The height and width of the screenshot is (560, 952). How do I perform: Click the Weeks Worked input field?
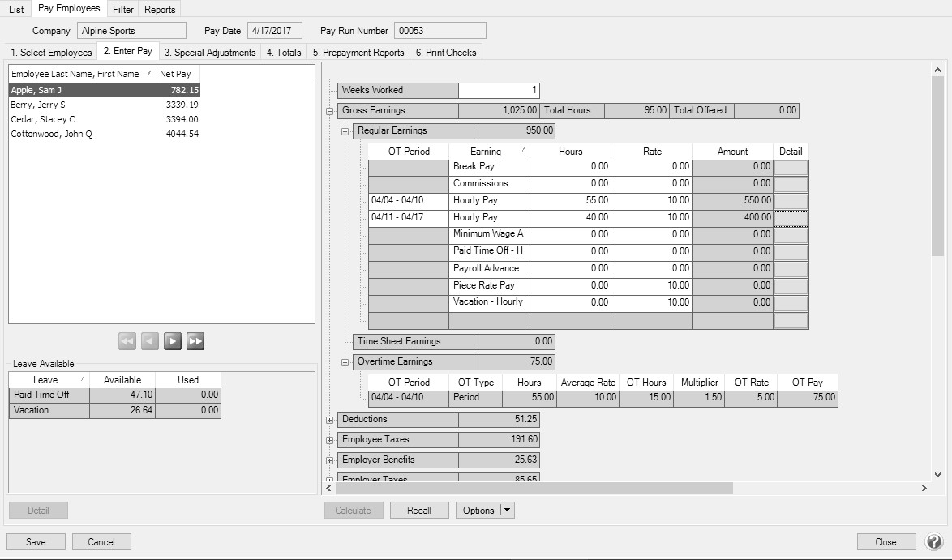click(x=499, y=91)
